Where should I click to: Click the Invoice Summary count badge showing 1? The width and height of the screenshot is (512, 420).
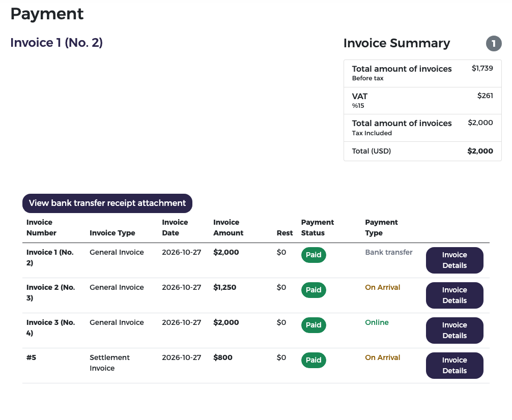494,43
